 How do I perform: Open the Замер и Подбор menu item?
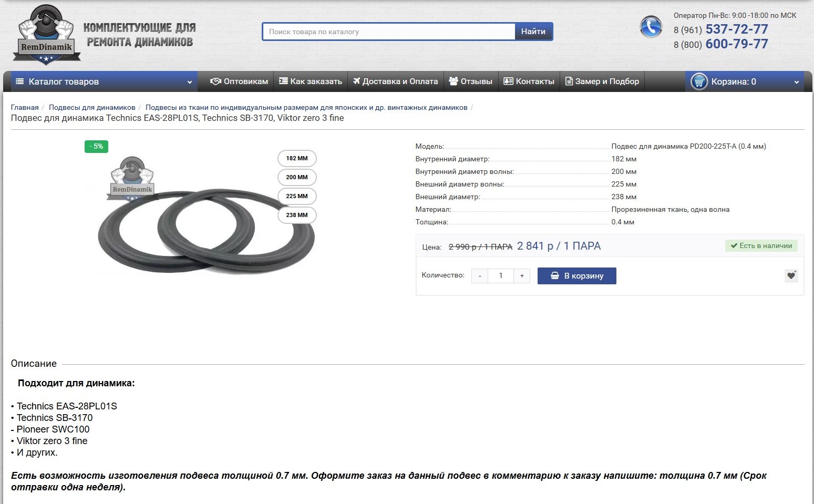coord(602,81)
